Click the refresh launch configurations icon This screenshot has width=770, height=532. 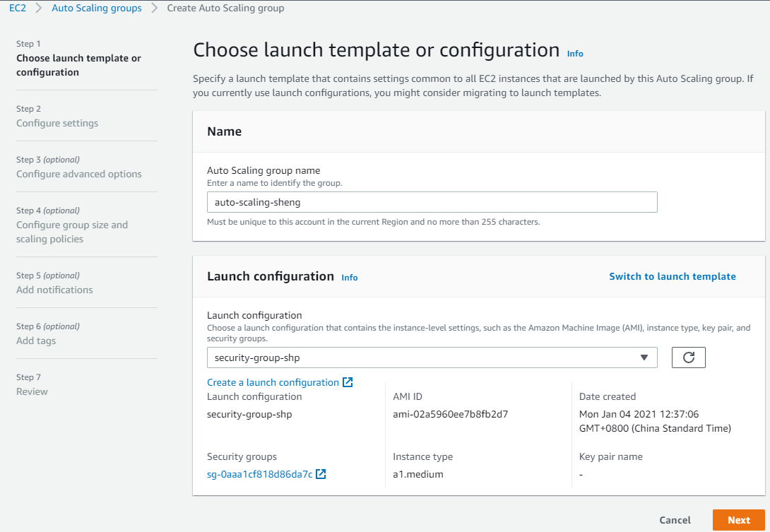pos(689,357)
